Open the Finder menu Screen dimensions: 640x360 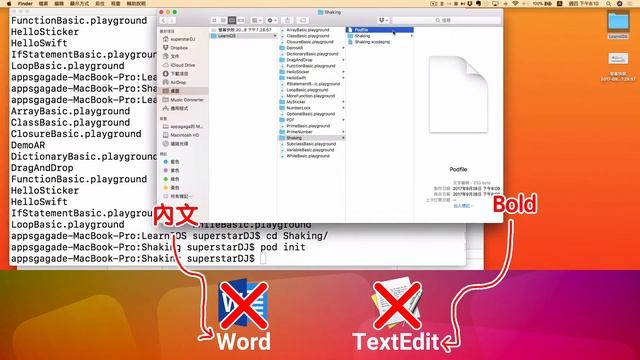point(25,3)
